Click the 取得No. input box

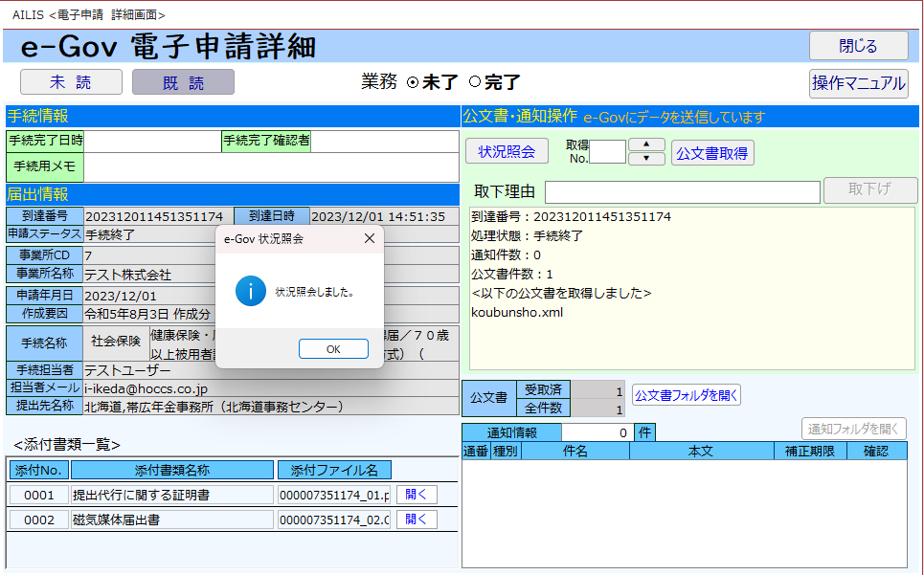coord(607,152)
